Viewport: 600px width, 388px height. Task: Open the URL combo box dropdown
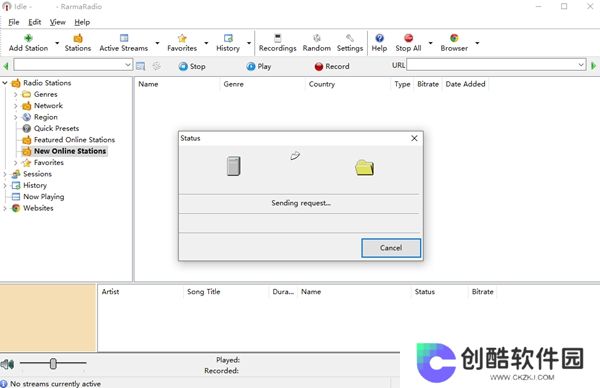pos(581,65)
